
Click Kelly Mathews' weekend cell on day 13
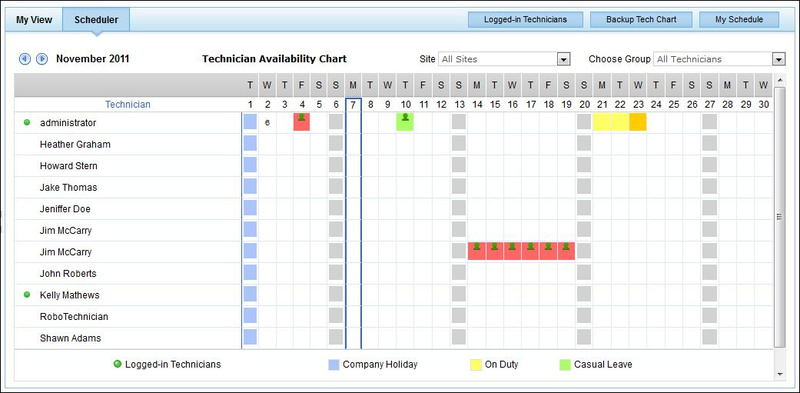459,294
